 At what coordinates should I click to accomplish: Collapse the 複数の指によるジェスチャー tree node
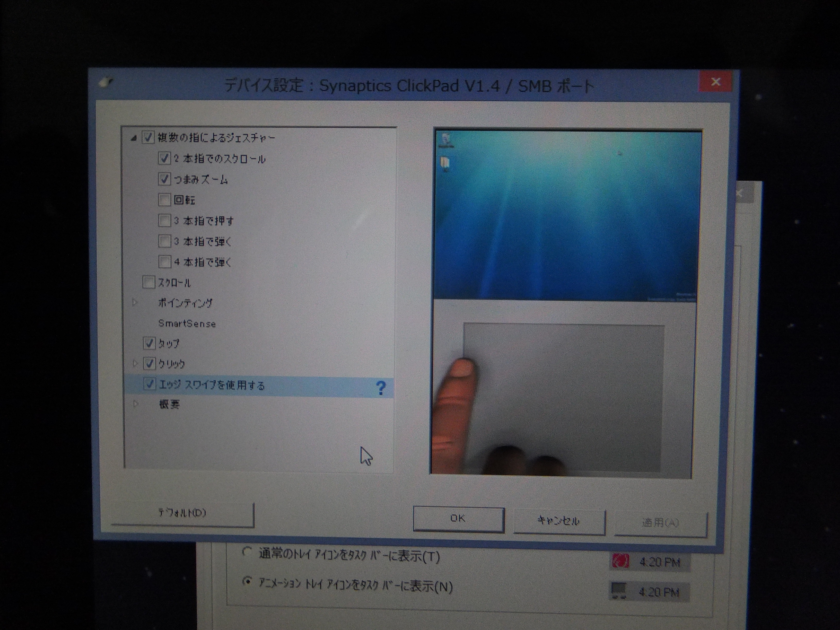point(133,138)
